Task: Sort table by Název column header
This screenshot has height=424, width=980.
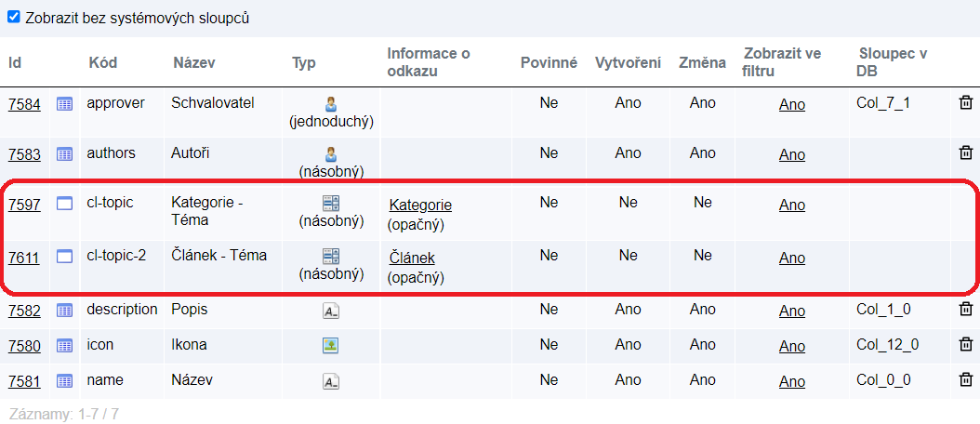Action: (194, 63)
